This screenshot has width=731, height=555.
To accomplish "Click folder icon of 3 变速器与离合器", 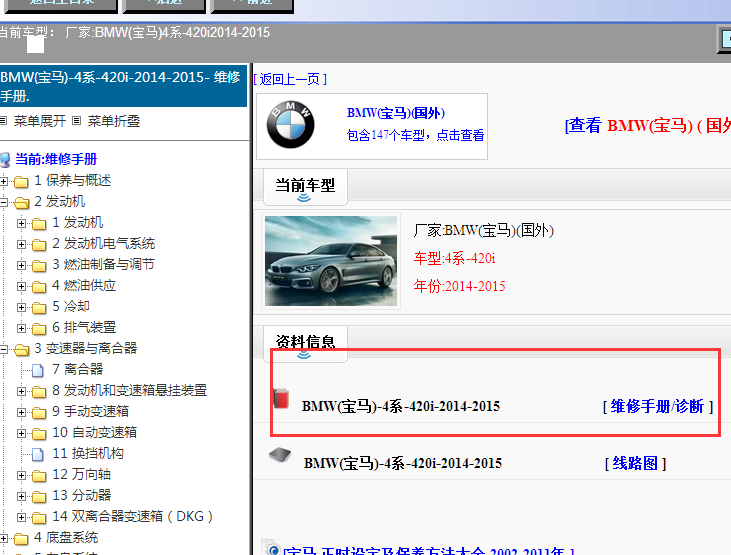I will tap(21, 349).
